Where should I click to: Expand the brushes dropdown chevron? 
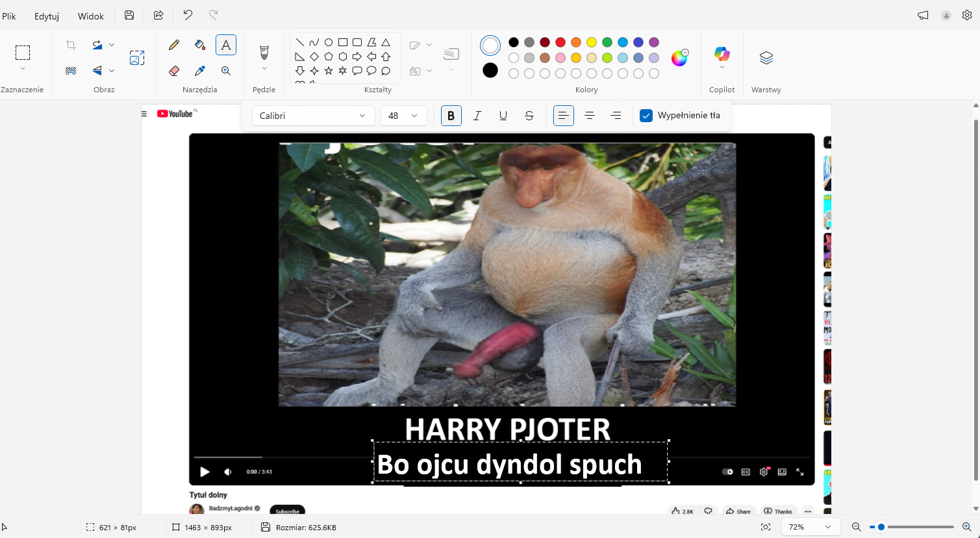[x=264, y=69]
